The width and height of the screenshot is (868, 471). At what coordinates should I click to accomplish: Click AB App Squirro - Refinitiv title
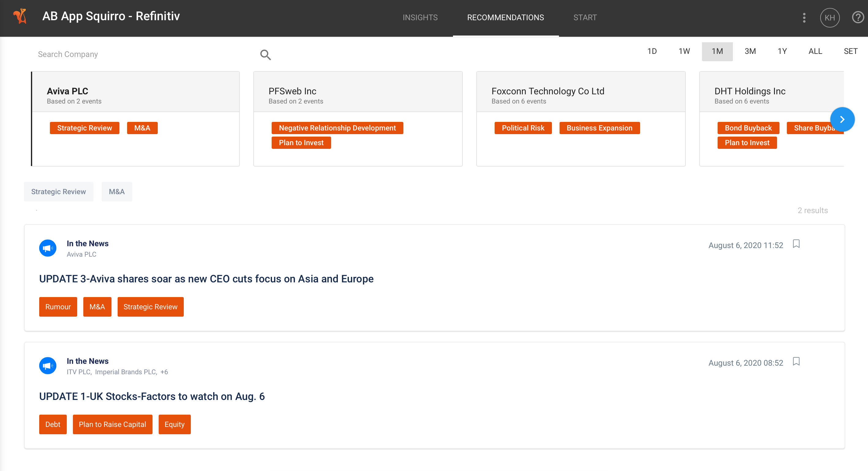point(111,16)
